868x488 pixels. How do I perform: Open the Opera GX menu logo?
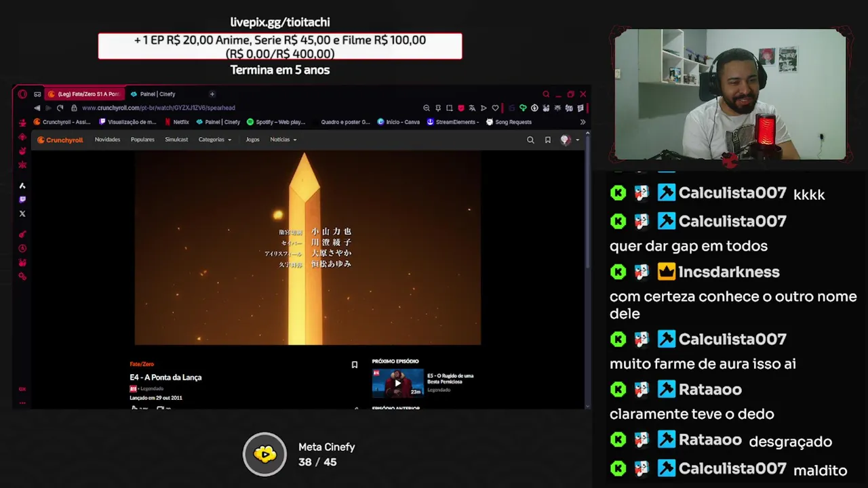(22, 94)
